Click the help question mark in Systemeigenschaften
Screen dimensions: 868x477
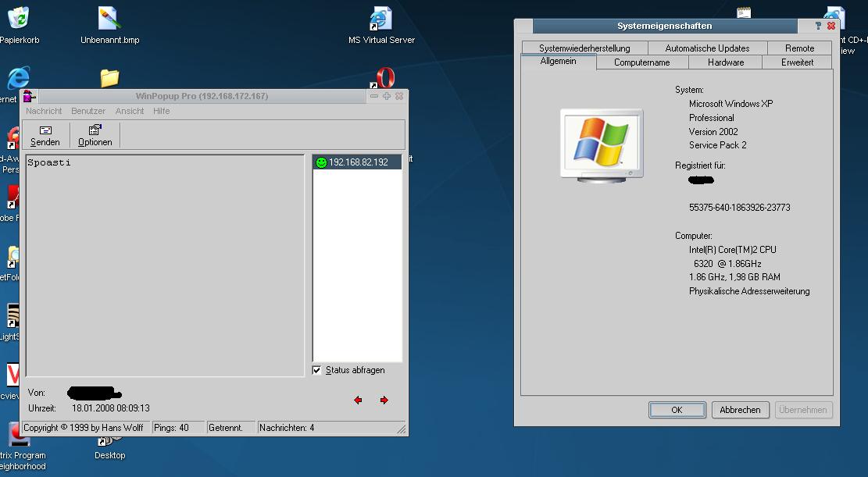(818, 26)
